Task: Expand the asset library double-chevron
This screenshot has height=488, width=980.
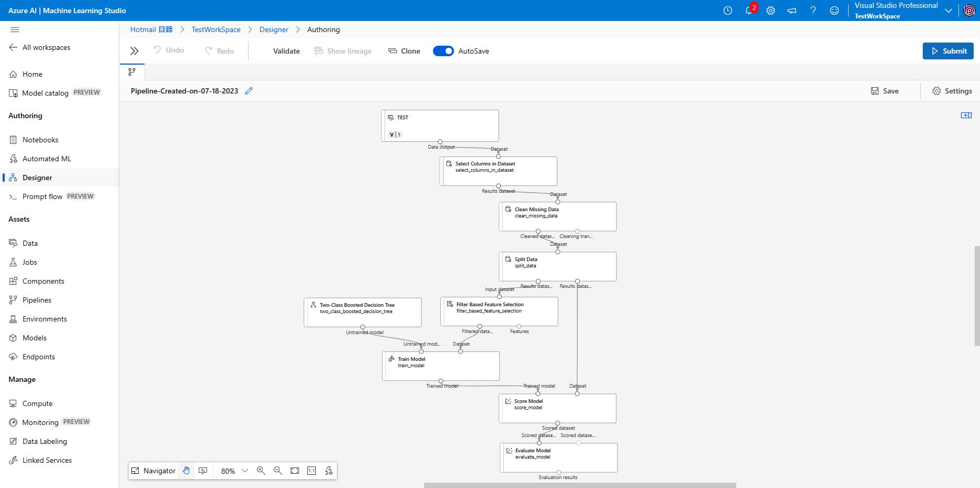Action: click(135, 51)
